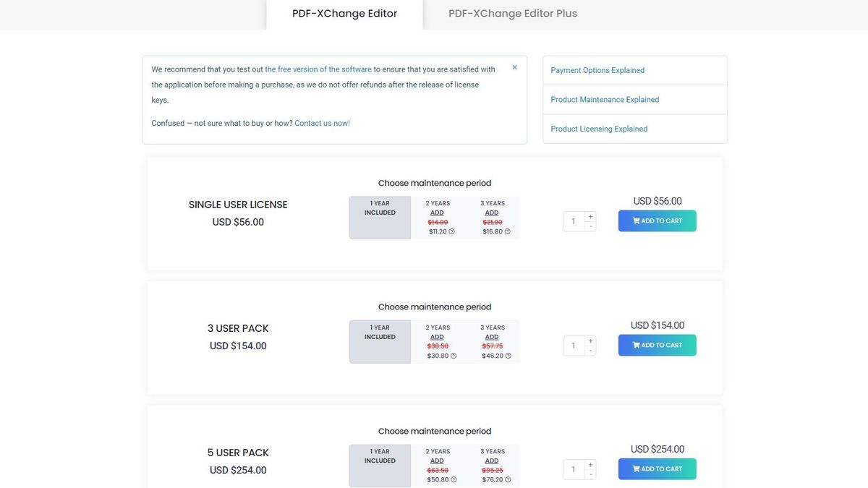Switch to the PDF-XChange Editor Plus tab
The width and height of the screenshot is (868, 488).
click(512, 13)
